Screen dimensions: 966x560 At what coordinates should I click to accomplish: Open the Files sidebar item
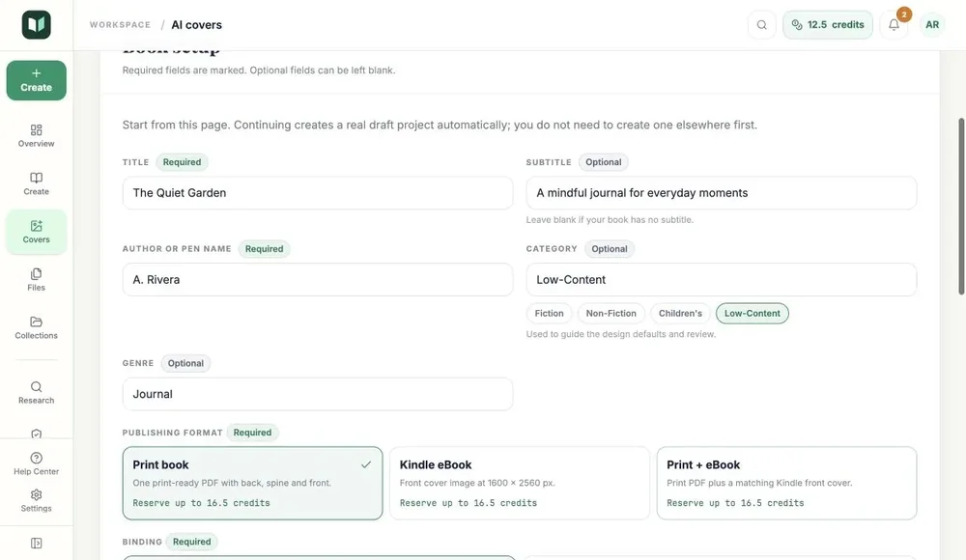tap(37, 280)
